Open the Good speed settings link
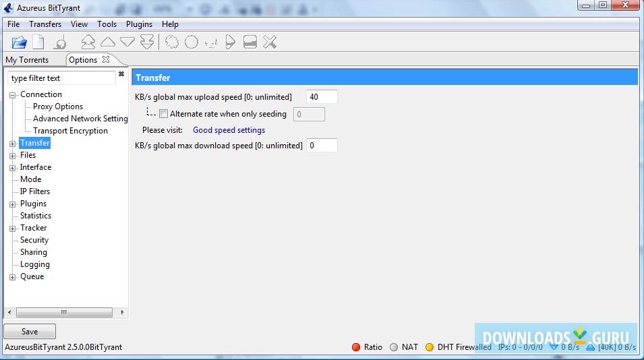Screen dimensions: 644x360 (229, 130)
